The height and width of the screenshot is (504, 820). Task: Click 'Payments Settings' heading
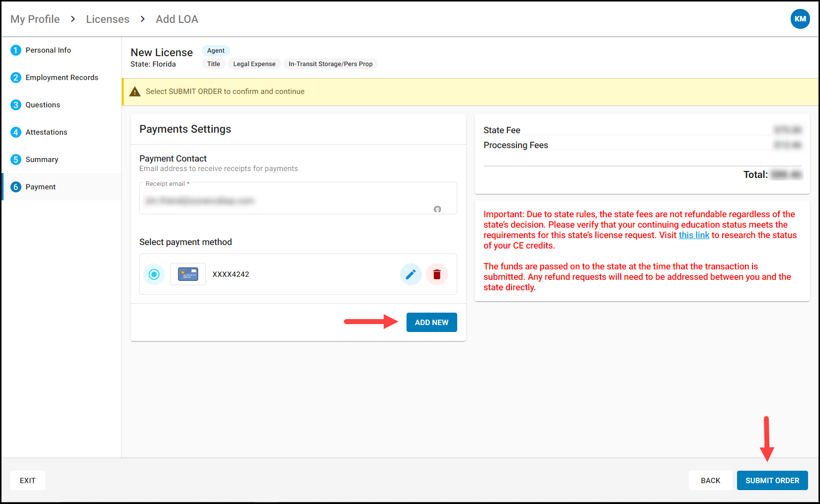185,129
